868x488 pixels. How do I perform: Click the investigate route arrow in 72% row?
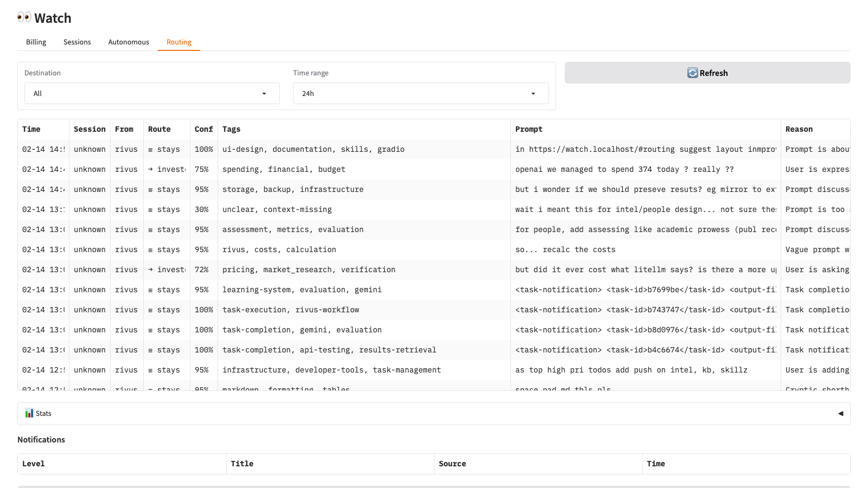tap(150, 269)
